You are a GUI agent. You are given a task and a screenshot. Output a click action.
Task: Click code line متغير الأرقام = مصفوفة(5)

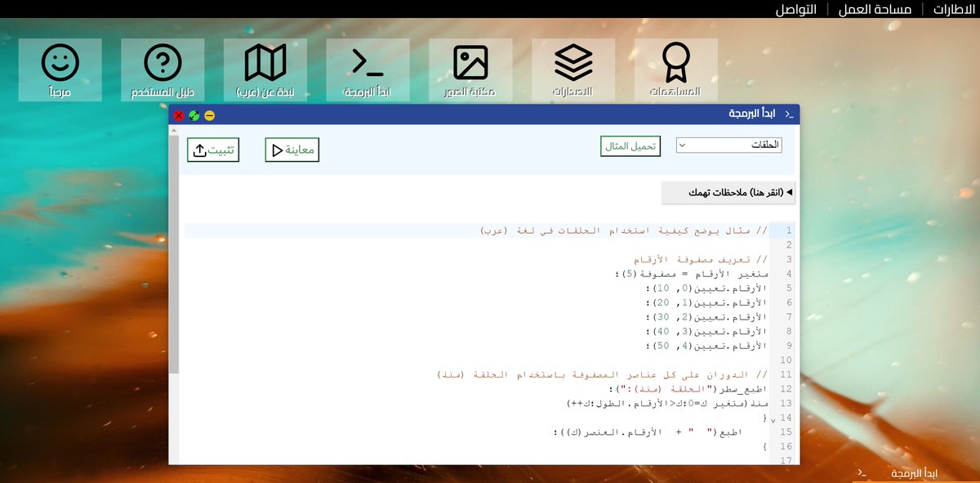[692, 275]
